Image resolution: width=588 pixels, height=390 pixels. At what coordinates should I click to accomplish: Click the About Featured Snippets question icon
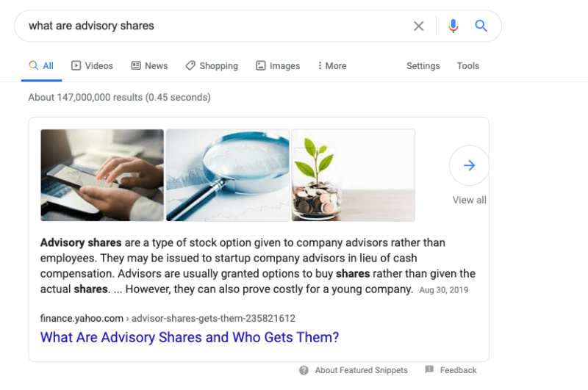(304, 370)
